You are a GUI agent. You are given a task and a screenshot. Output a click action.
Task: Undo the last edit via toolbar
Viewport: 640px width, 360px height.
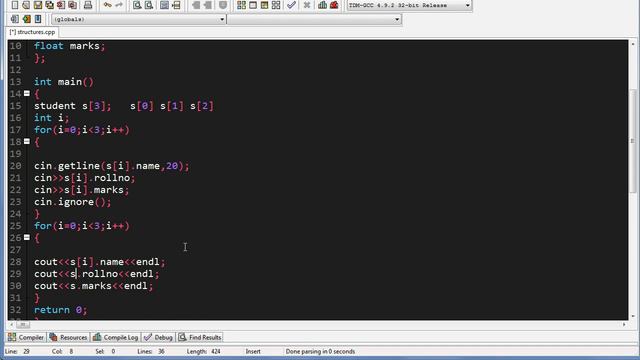[107, 5]
